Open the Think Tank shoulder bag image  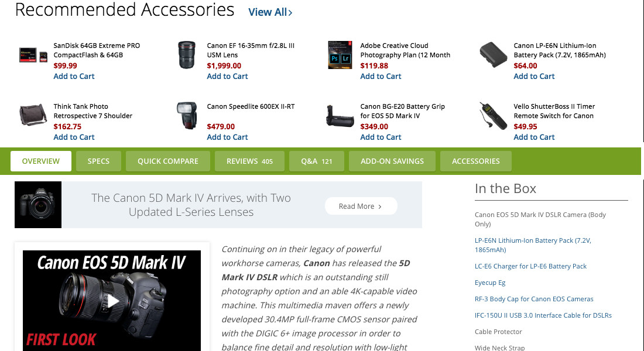click(33, 116)
